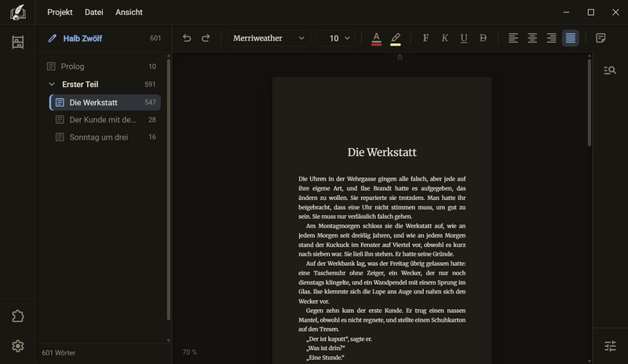Minimize the application window
The width and height of the screenshot is (628, 364).
pyautogui.click(x=566, y=13)
